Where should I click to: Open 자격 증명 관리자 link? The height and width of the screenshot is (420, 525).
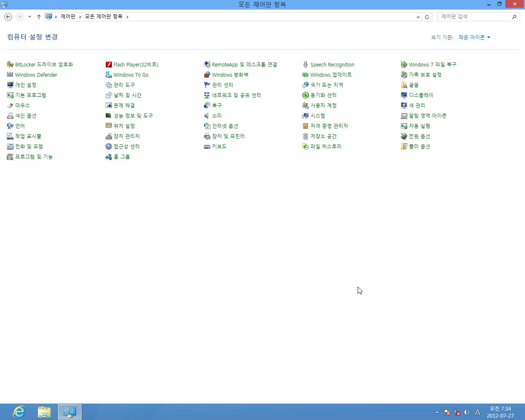coord(329,126)
